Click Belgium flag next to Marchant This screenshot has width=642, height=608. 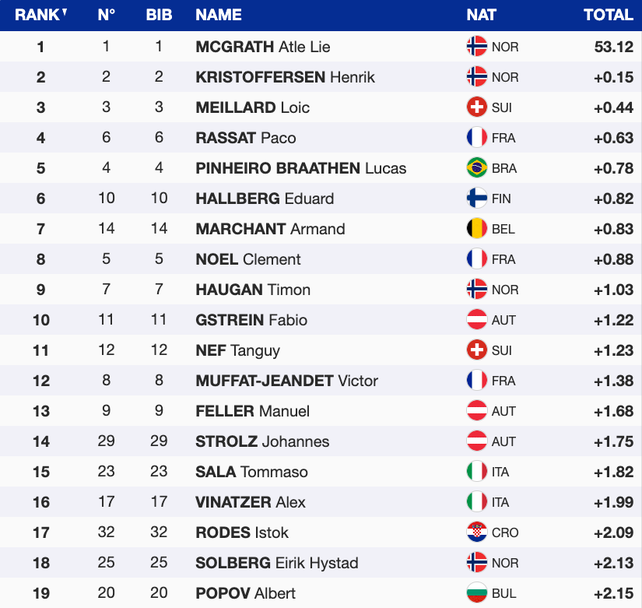click(x=477, y=229)
